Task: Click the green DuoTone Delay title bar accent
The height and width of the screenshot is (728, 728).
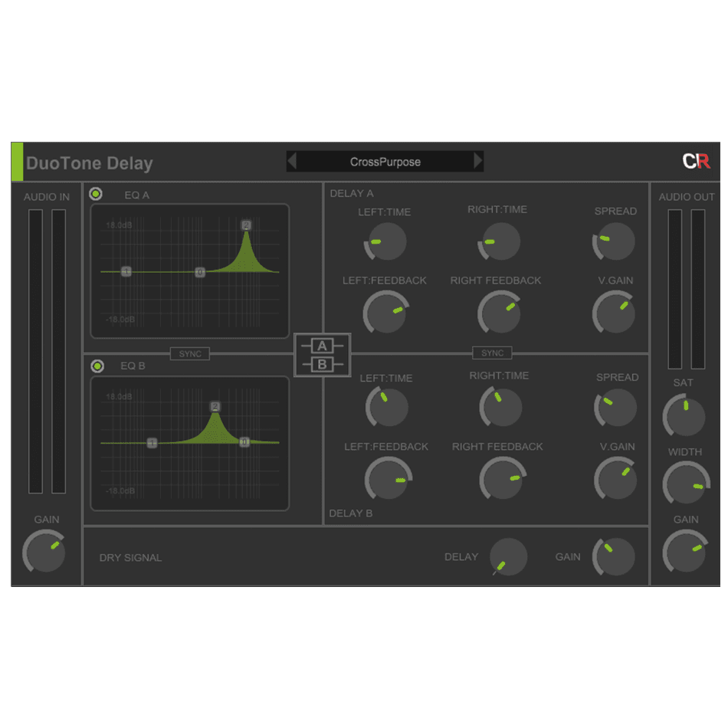Action: (17, 162)
